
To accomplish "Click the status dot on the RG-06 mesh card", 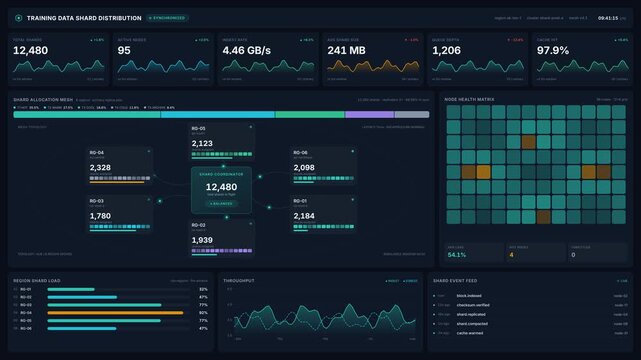I will (x=352, y=151).
